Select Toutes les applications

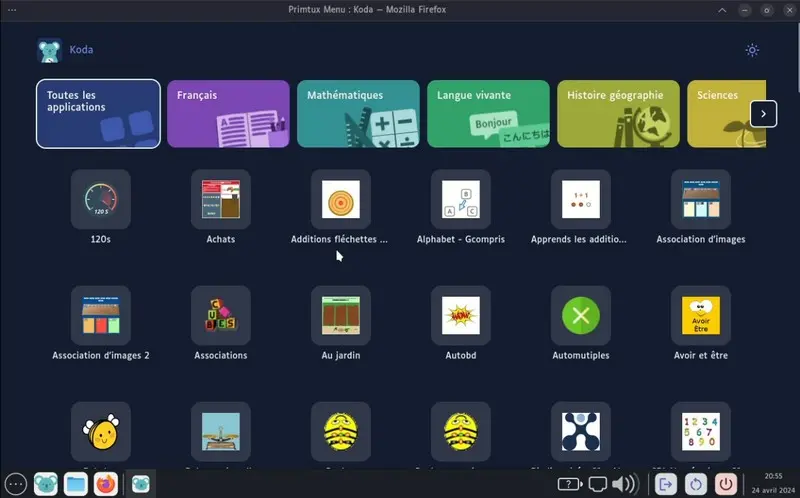pos(98,114)
